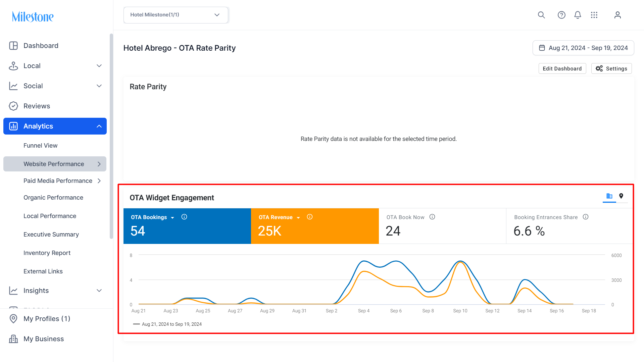Click the info icon beside OTA Revenue
Screen dimensions: 644x362
click(x=310, y=217)
